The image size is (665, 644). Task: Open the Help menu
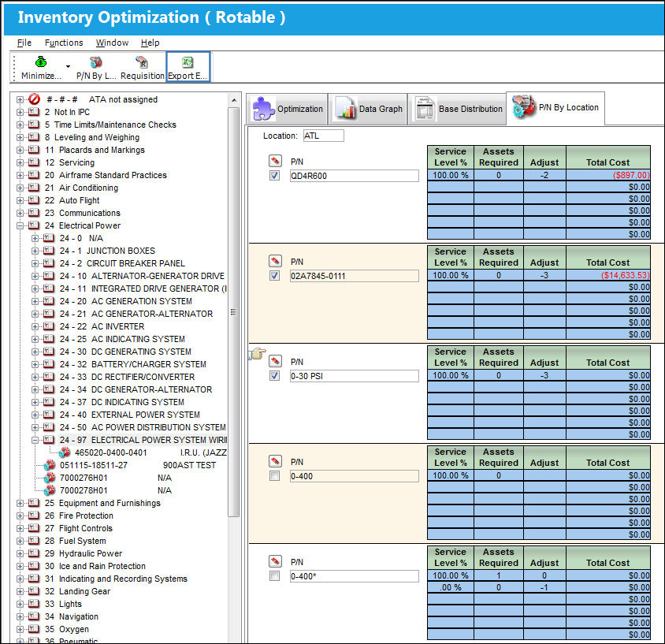click(150, 43)
